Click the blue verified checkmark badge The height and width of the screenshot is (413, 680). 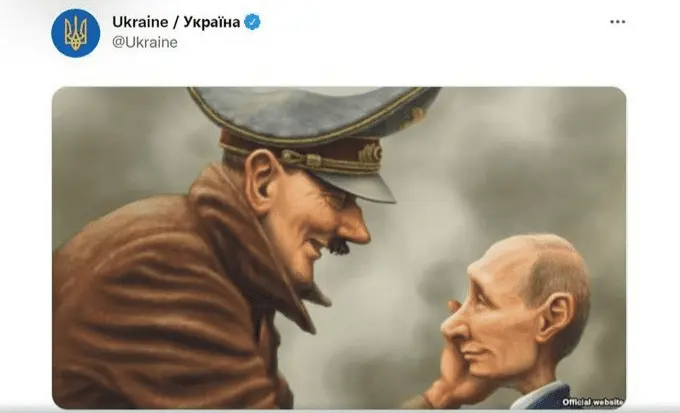[x=252, y=22]
